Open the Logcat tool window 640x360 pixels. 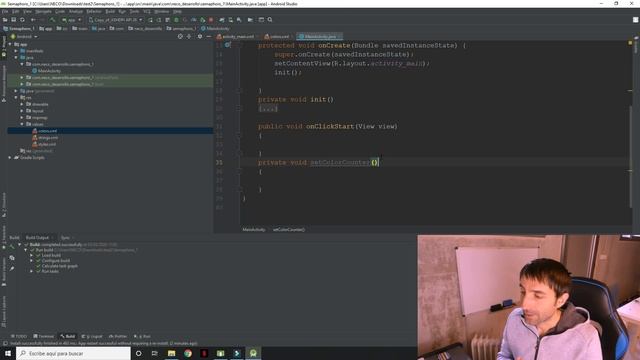(x=92, y=336)
